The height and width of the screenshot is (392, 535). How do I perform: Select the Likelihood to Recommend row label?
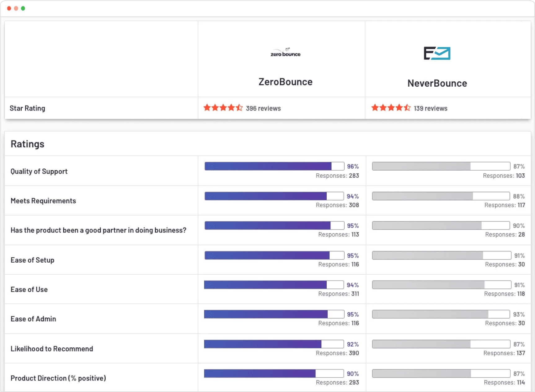(52, 349)
